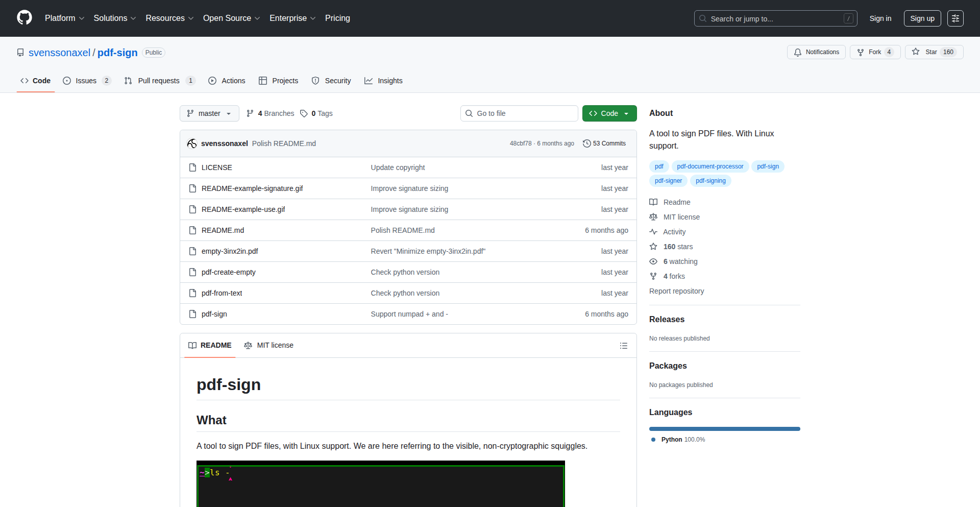Expand the master branch dropdown

click(209, 113)
